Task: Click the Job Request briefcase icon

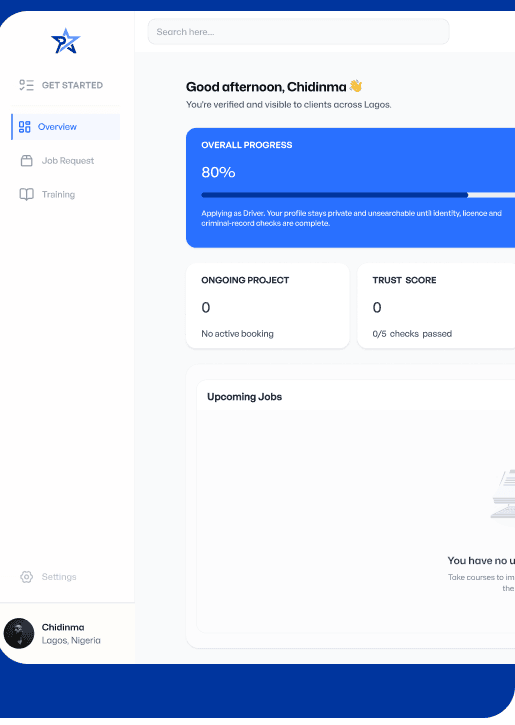Action: click(x=27, y=160)
